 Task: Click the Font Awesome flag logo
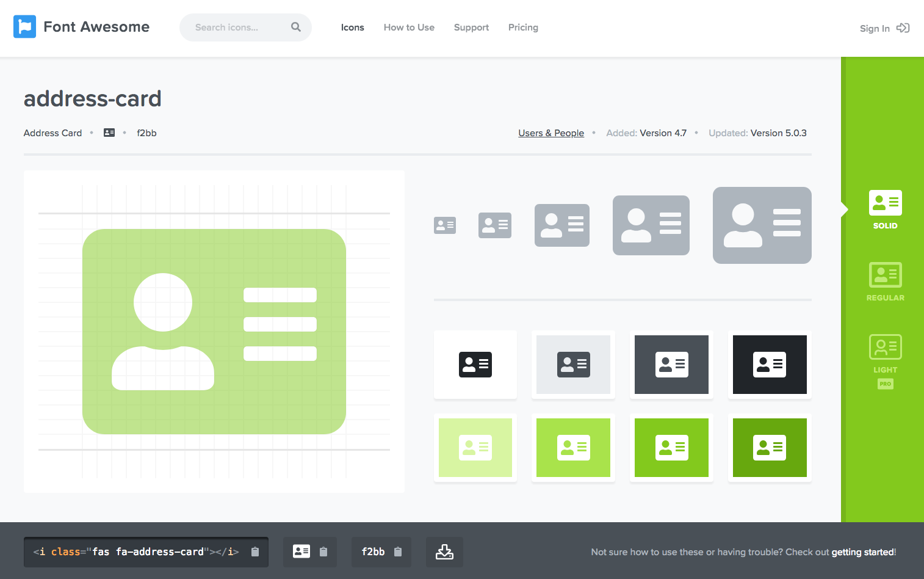pyautogui.click(x=24, y=27)
